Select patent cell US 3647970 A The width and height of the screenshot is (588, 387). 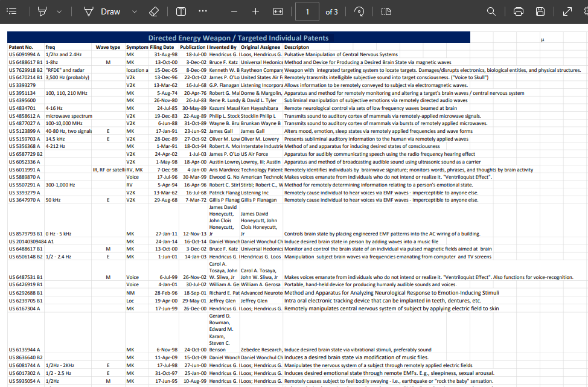click(24, 200)
